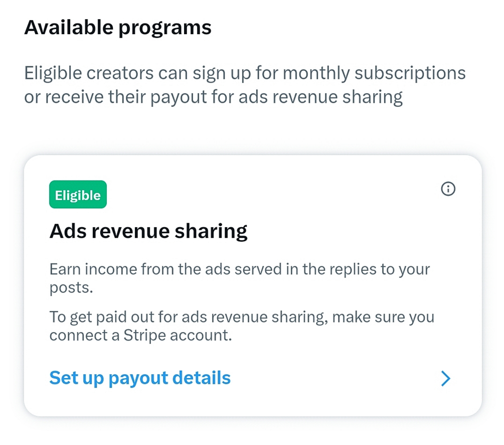Open the chevron arrow beside payout details

445,379
